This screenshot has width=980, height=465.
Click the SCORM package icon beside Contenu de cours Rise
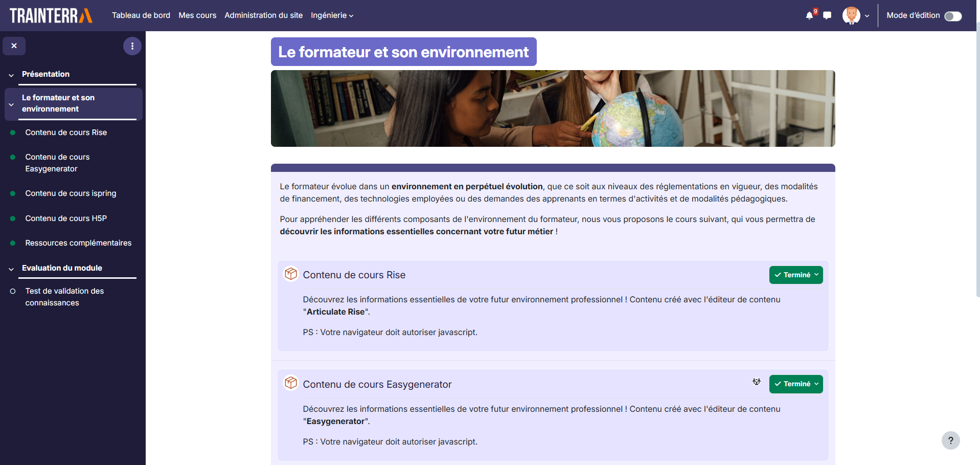pos(290,274)
